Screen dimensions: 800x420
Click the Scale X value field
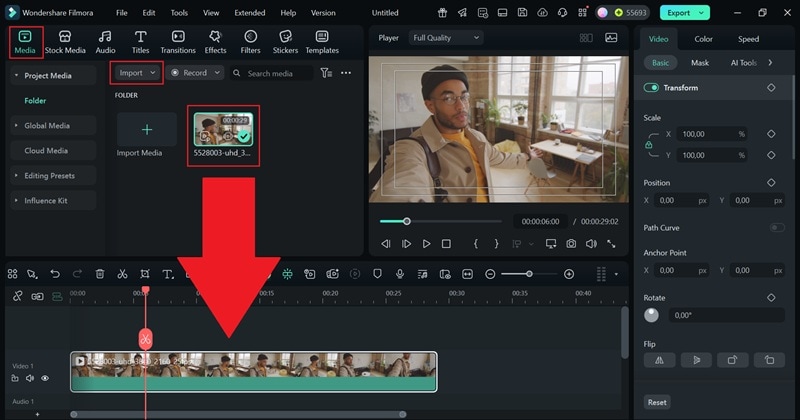click(x=712, y=134)
